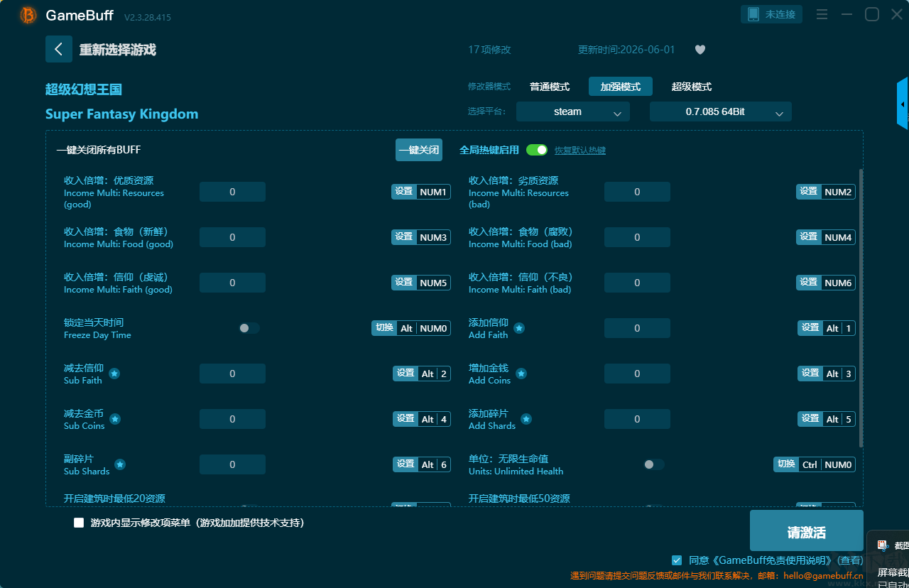The image size is (909, 588).
Task: Click 设置 button for Alt 2 hotkey
Action: point(405,374)
